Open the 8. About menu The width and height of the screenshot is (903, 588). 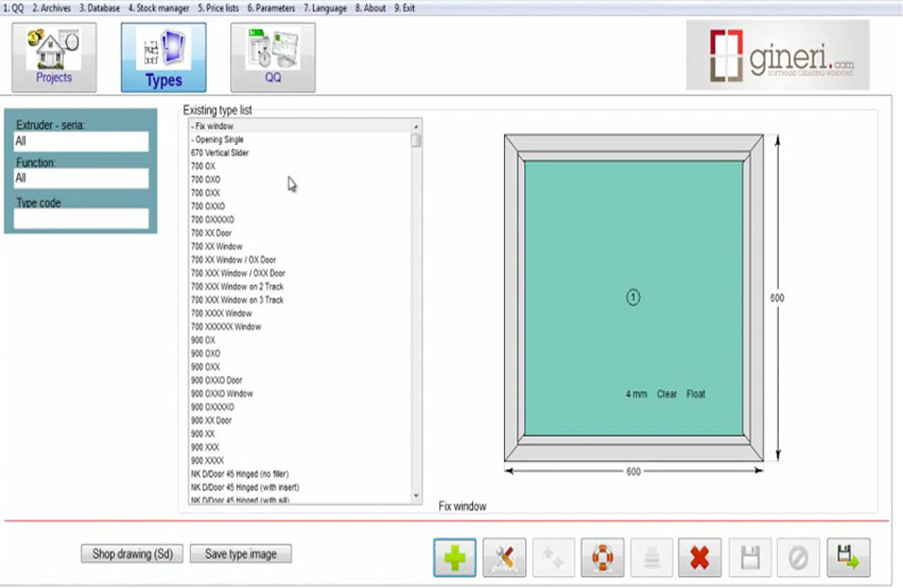(x=371, y=8)
